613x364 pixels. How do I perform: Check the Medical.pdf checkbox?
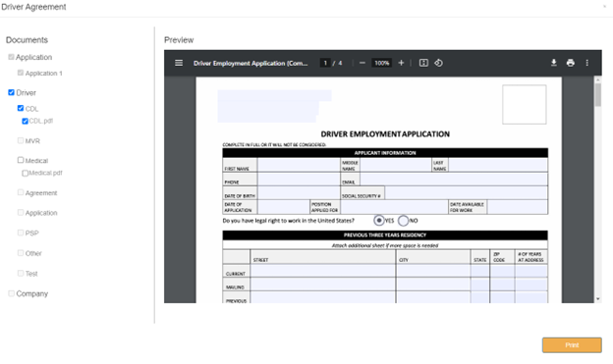point(25,173)
